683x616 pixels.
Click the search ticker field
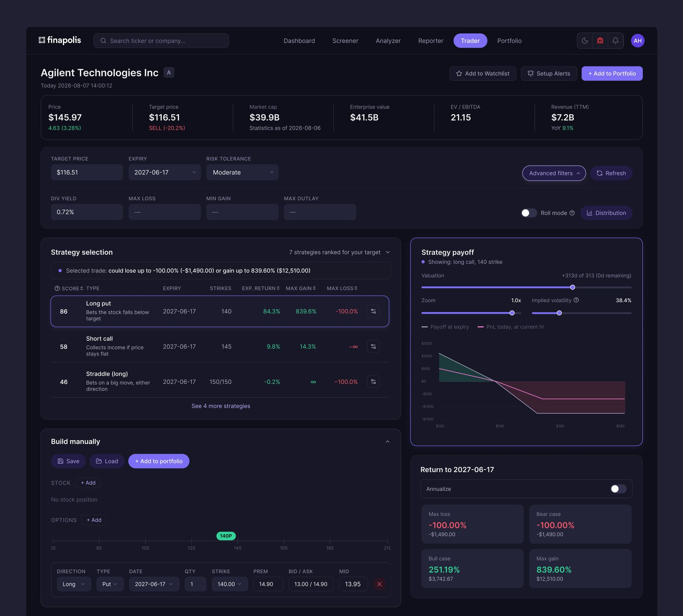pos(161,41)
